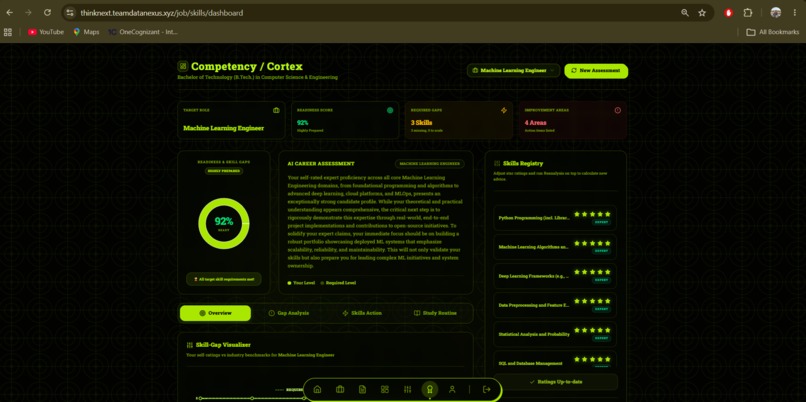
Task: Open the browser apps grid icon
Action: tap(8, 32)
